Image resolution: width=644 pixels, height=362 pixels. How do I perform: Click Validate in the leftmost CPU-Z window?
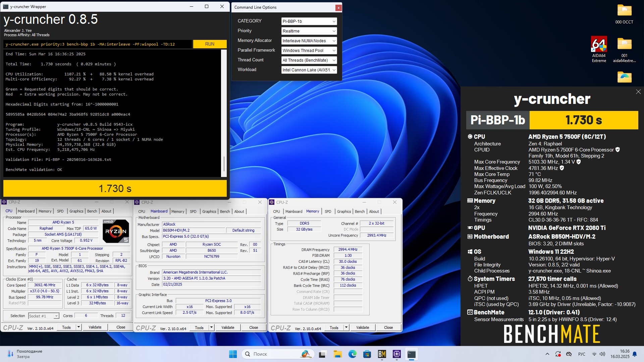click(95, 327)
